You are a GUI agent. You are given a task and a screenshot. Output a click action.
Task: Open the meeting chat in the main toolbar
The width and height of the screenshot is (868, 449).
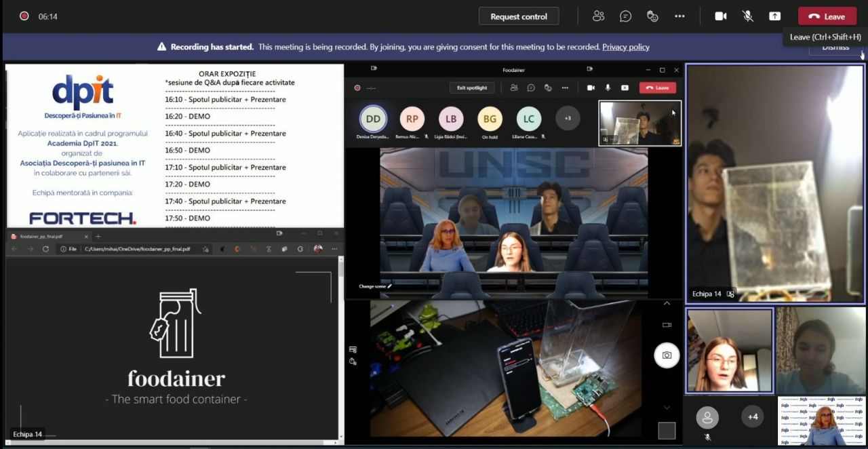pos(625,16)
